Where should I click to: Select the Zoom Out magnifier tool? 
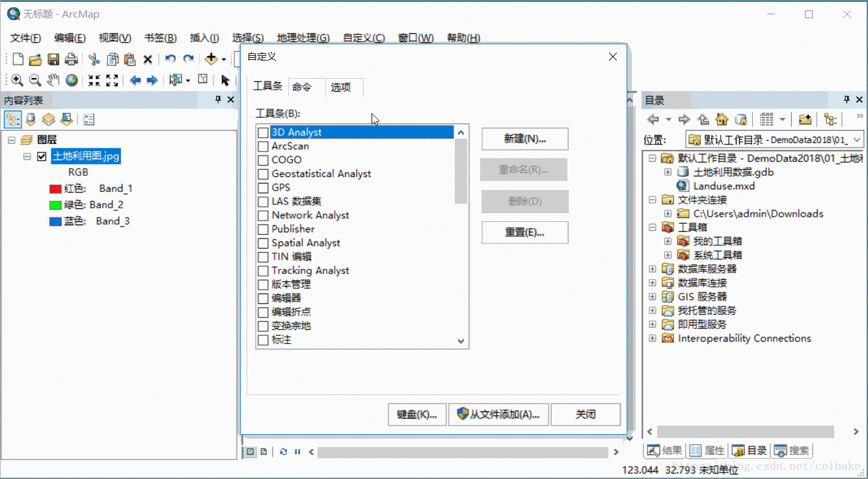[x=35, y=80]
